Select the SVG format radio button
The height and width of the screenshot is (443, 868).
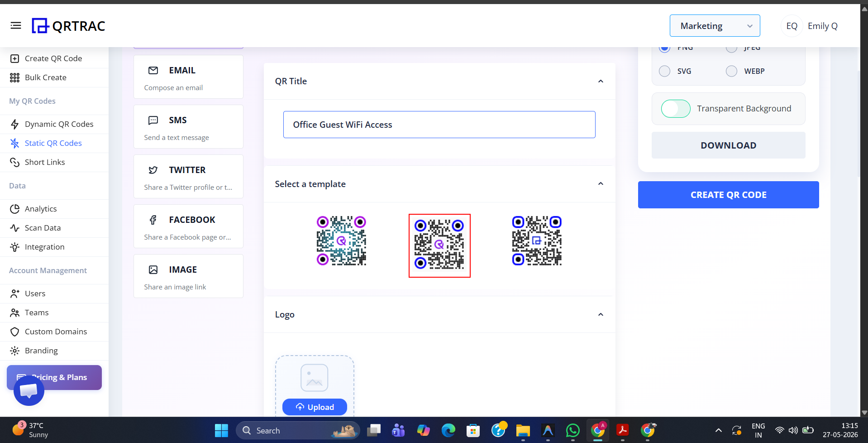664,71
